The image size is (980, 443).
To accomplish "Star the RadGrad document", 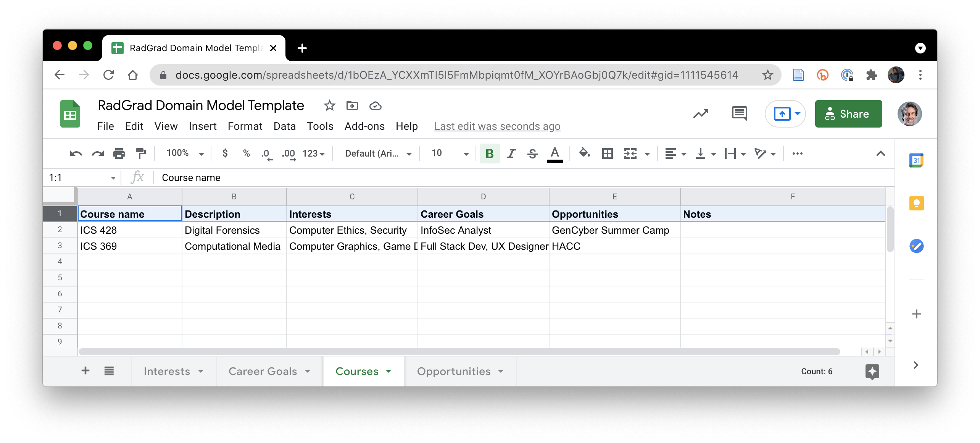I will pos(329,105).
